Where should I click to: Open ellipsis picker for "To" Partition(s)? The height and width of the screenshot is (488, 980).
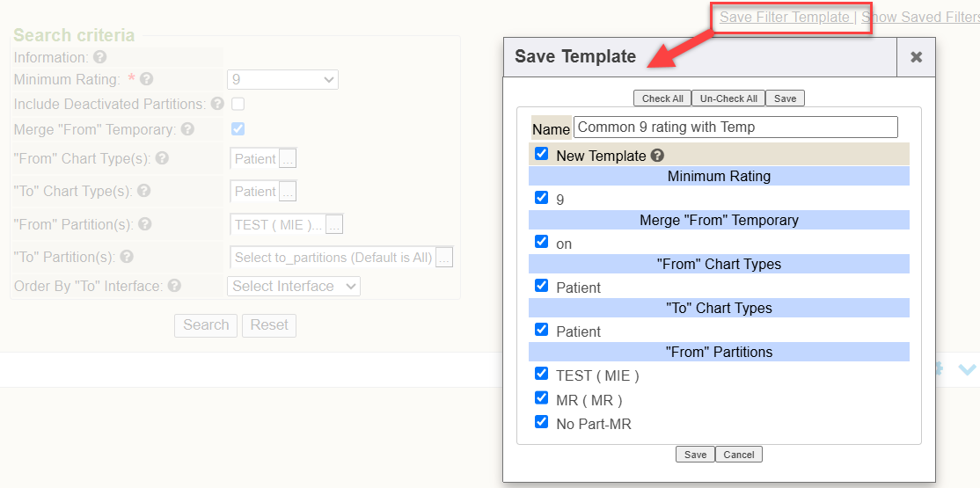pyautogui.click(x=444, y=257)
